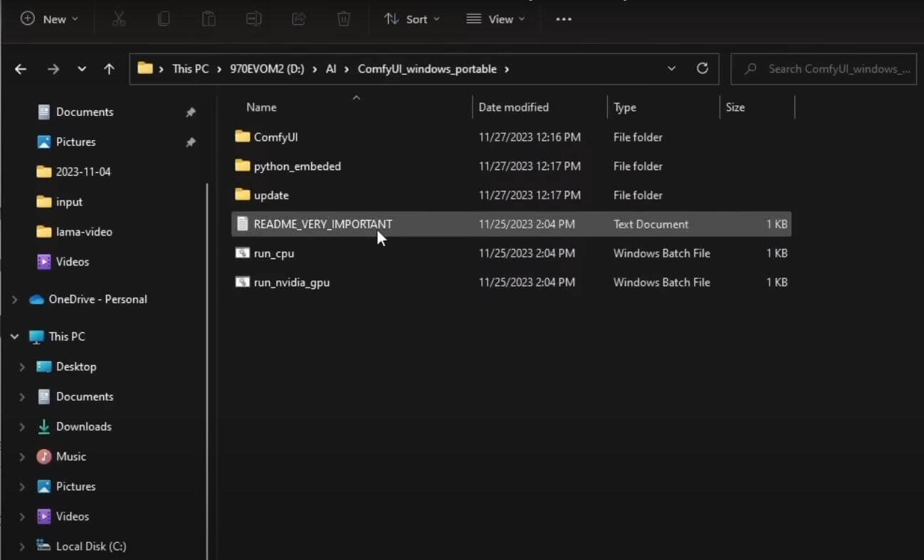Collapse the This PC tree node

coord(14,337)
